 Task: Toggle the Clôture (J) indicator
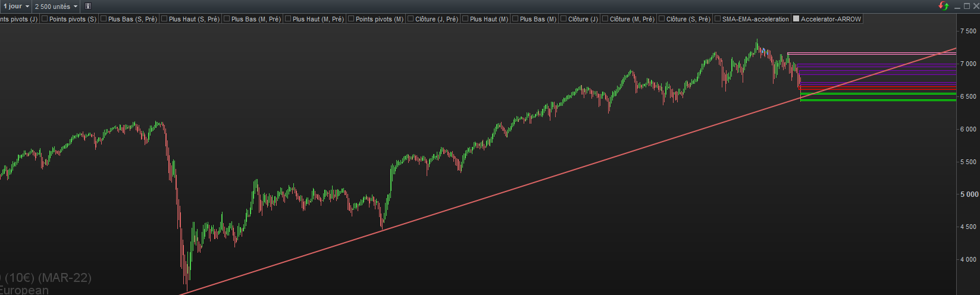point(563,19)
